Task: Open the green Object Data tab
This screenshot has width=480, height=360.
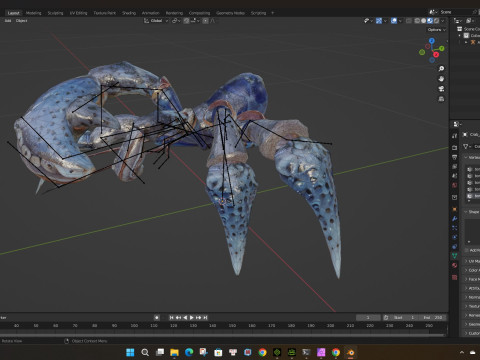Action: coord(454,256)
